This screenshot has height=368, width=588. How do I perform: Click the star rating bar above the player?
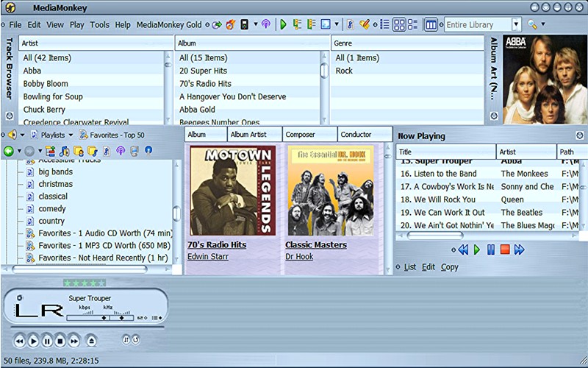coord(85,283)
